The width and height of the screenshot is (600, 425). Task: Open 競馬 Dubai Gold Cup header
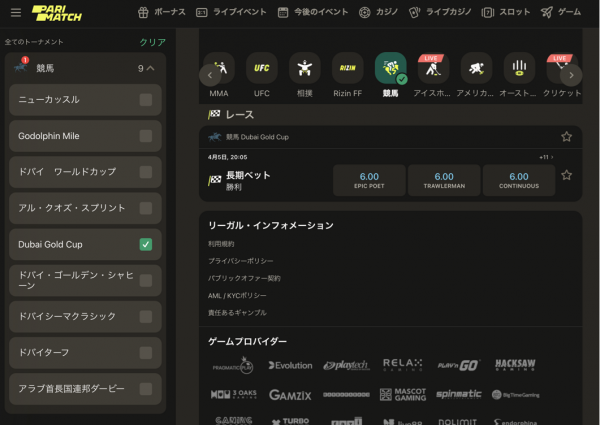coord(257,137)
